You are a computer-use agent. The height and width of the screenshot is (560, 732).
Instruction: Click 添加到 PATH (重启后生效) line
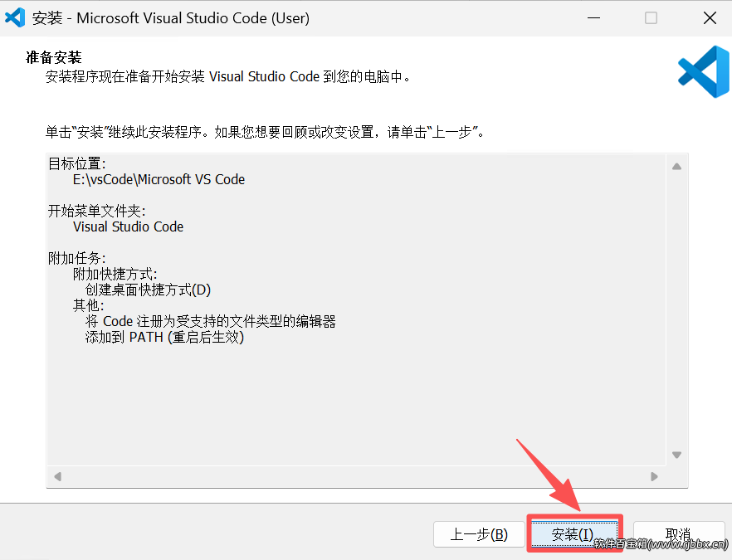coord(164,337)
